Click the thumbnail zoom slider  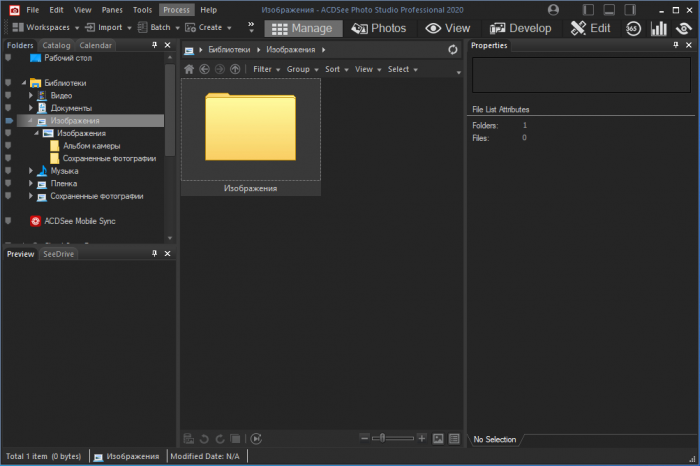click(394, 438)
